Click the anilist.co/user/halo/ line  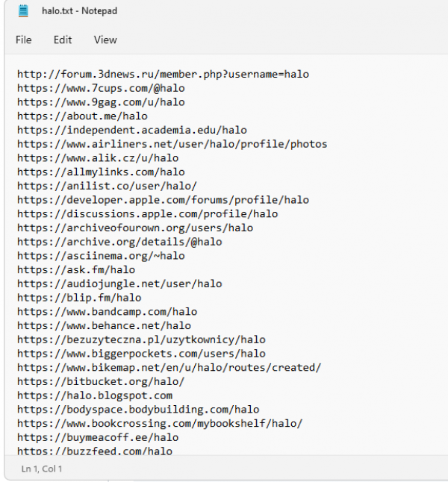[107, 186]
